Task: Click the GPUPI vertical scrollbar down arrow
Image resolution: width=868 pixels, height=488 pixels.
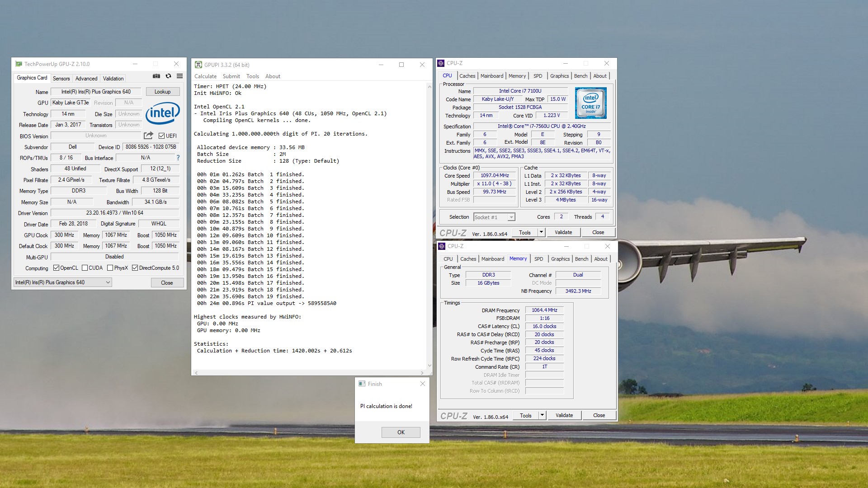Action: (x=429, y=366)
